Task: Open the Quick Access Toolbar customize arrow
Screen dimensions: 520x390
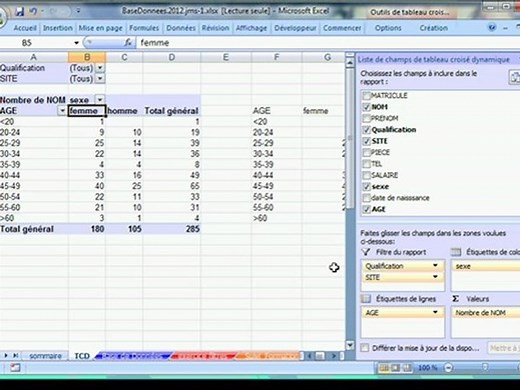Action: (x=78, y=11)
